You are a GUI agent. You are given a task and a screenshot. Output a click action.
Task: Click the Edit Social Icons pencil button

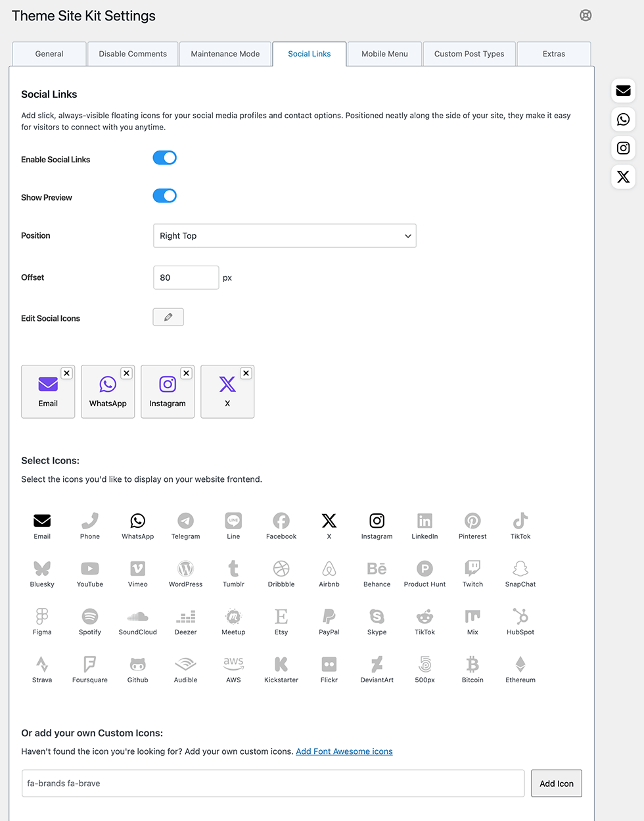point(168,317)
